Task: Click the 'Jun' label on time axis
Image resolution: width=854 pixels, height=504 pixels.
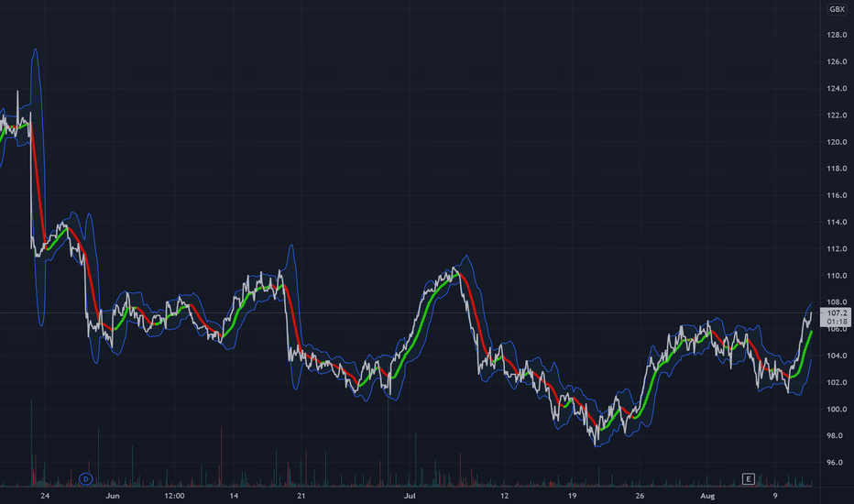Action: click(x=112, y=496)
